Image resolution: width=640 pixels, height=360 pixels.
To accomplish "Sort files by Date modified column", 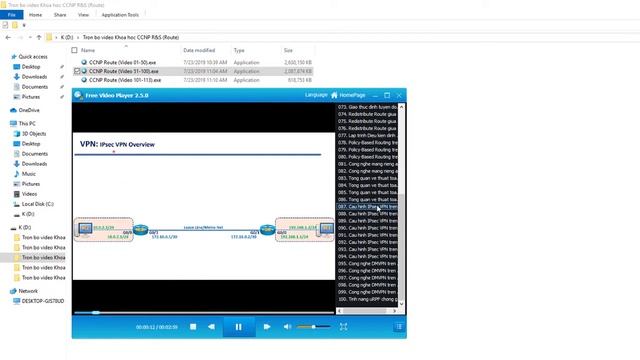I will pyautogui.click(x=199, y=50).
